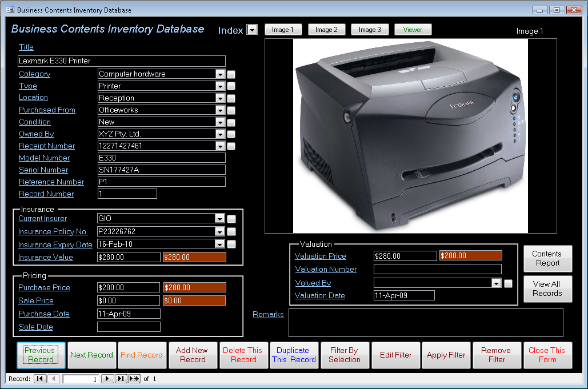The height and width of the screenshot is (389, 588).
Task: Expand Purchased From dropdown showing Officeworks
Action: (221, 110)
